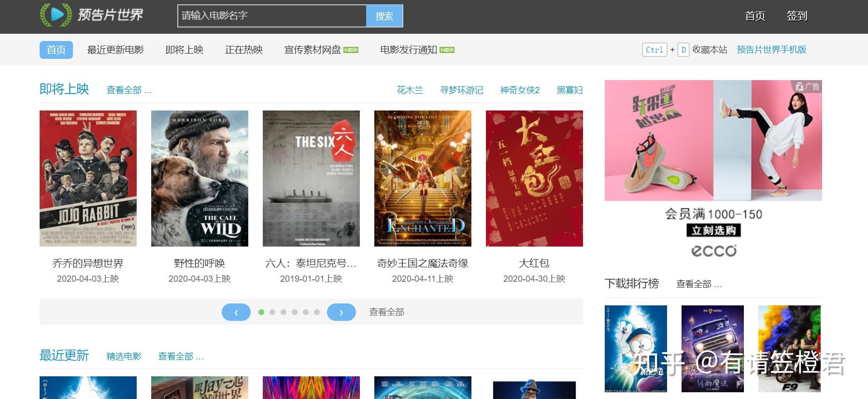This screenshot has width=868, height=399.
Task: Click the ecco brand logo
Action: click(x=713, y=250)
